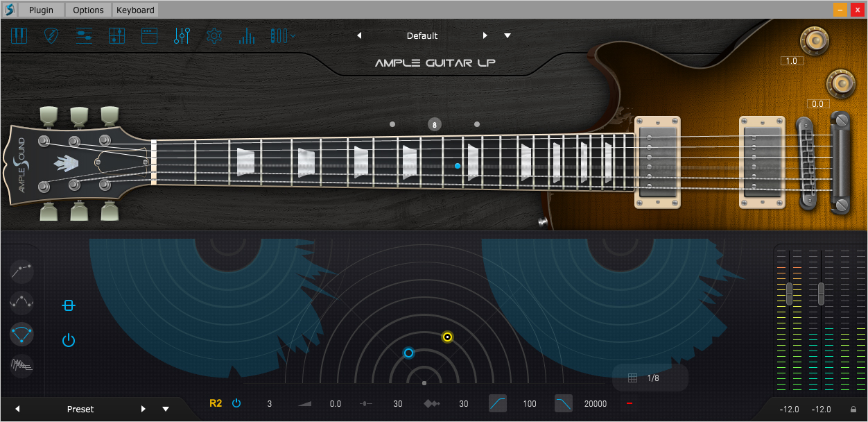Click the capo marker numbered 8

435,125
